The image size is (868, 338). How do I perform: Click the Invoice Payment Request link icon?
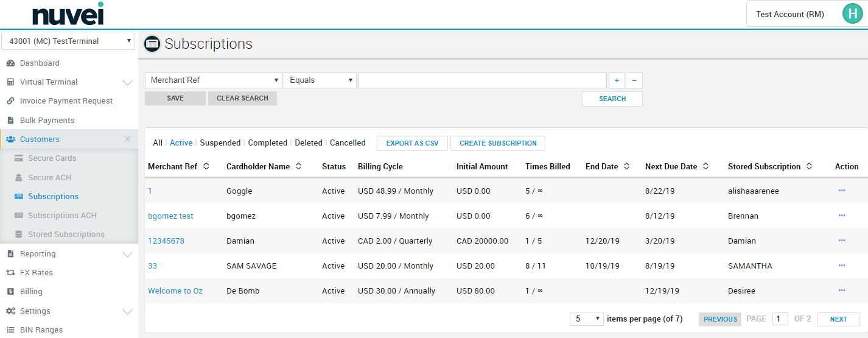[10, 101]
